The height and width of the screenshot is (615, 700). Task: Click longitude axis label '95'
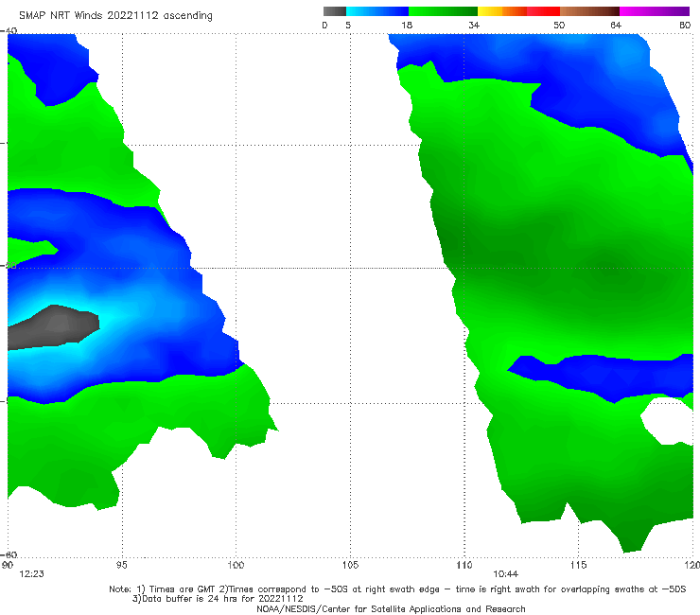tap(121, 565)
